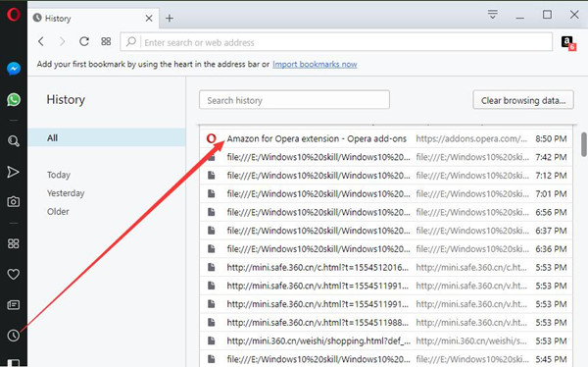Open Personal news icon in sidebar
This screenshot has width=588, height=367.
pyautogui.click(x=14, y=304)
